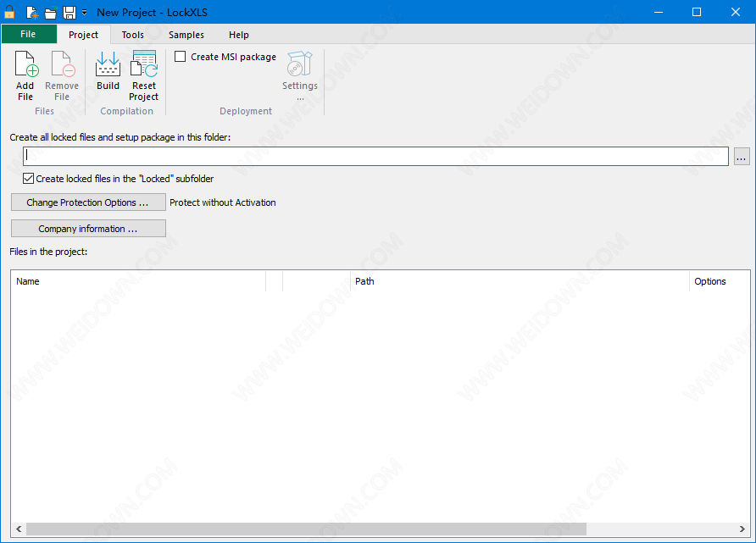
Task: Click the Path column header
Action: (x=520, y=281)
